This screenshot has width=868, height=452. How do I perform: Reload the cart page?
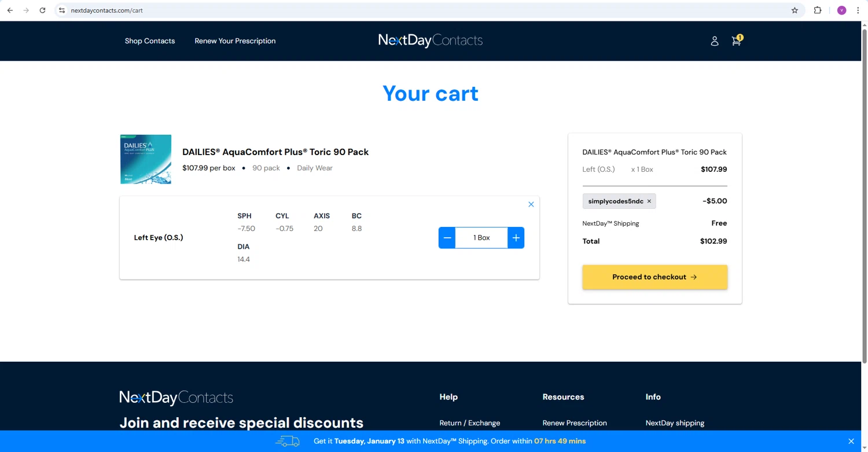coord(42,10)
